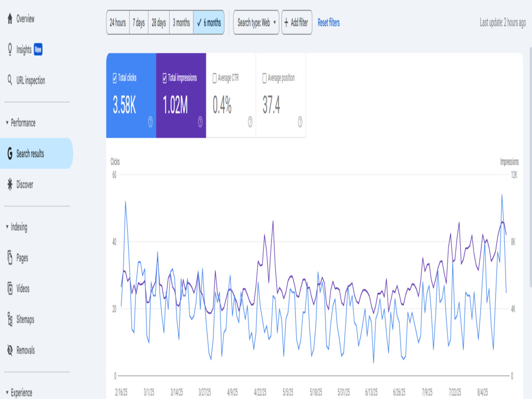Click the Removals icon
This screenshot has width=532, height=399.
(10, 350)
